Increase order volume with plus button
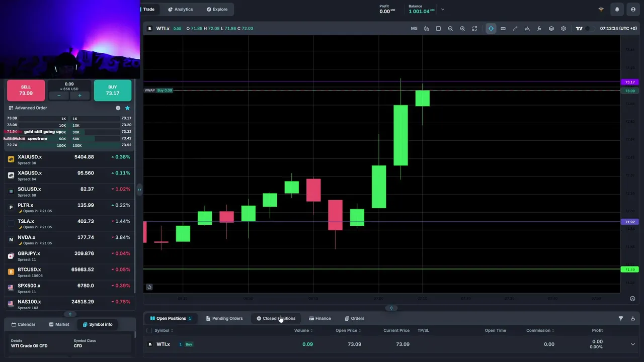644x362 pixels. (x=79, y=96)
